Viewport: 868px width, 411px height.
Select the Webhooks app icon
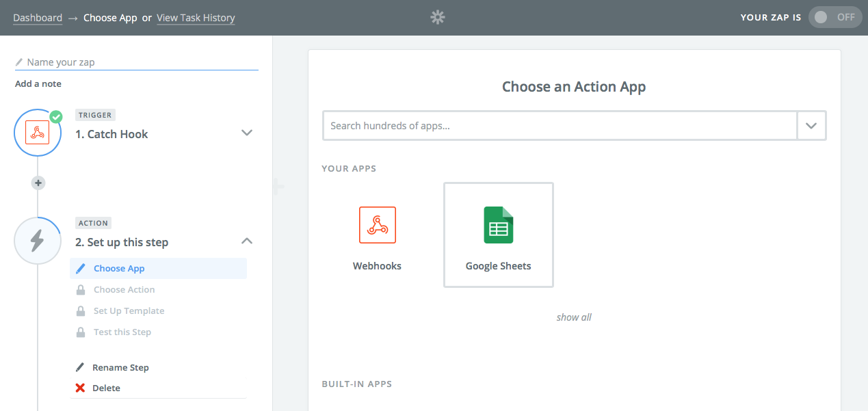tap(378, 225)
